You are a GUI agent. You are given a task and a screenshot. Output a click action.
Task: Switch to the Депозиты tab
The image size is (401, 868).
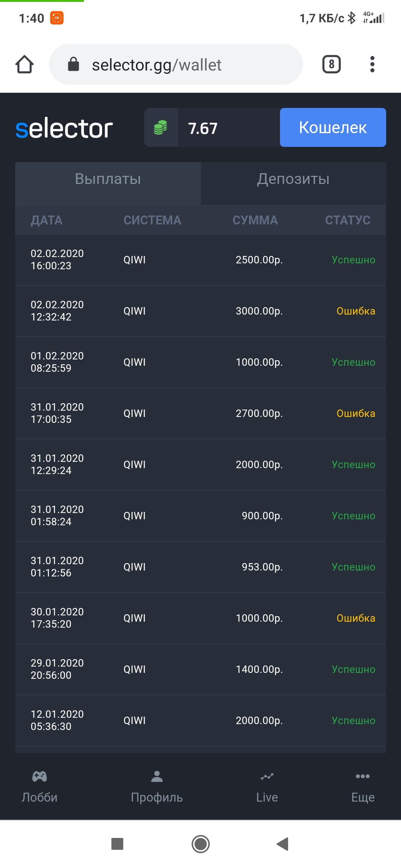tap(293, 179)
